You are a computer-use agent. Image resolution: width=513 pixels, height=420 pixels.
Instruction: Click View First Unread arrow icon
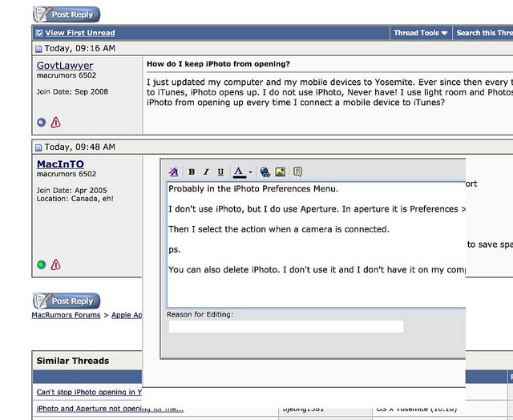[39, 33]
